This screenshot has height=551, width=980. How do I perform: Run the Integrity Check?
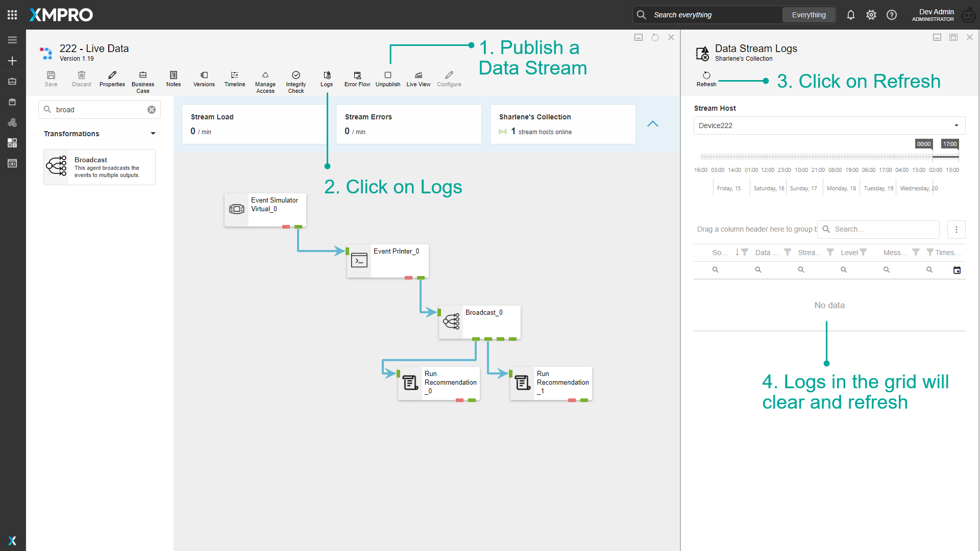[296, 82]
